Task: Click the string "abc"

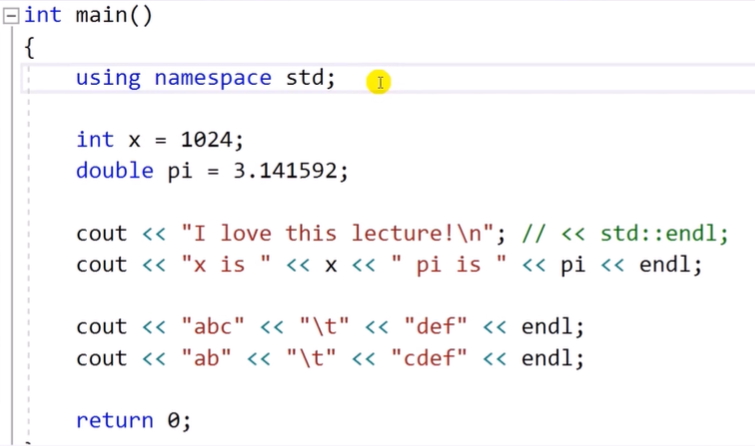Action: [213, 327]
